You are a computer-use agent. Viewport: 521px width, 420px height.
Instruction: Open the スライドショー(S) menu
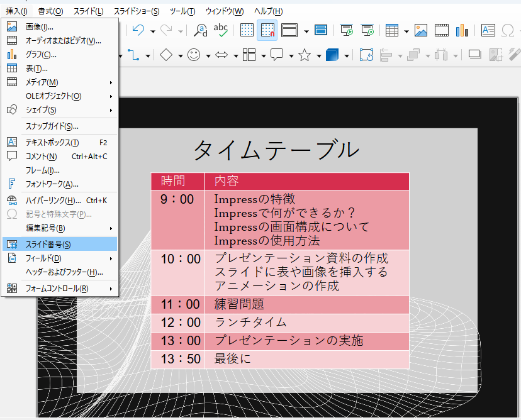(137, 11)
